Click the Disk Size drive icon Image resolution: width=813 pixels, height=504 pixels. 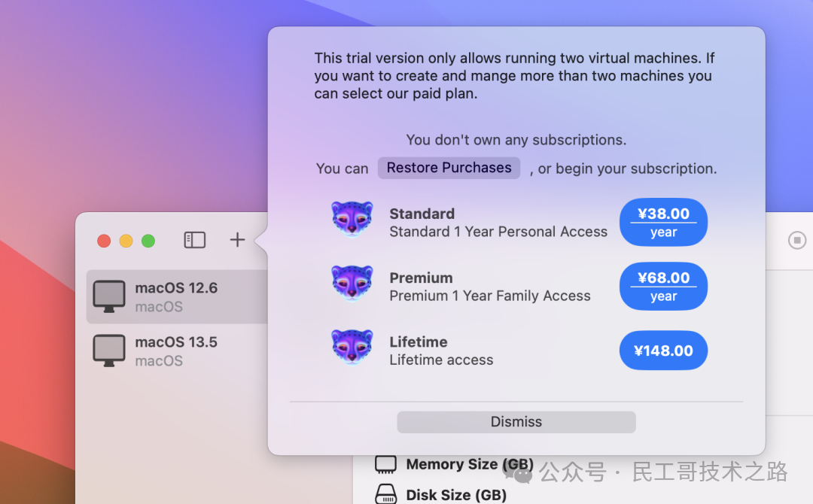point(385,494)
